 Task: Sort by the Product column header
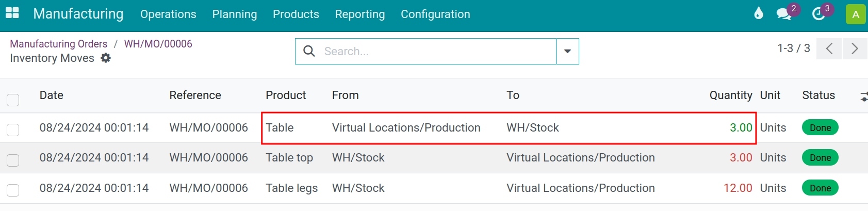(x=286, y=95)
